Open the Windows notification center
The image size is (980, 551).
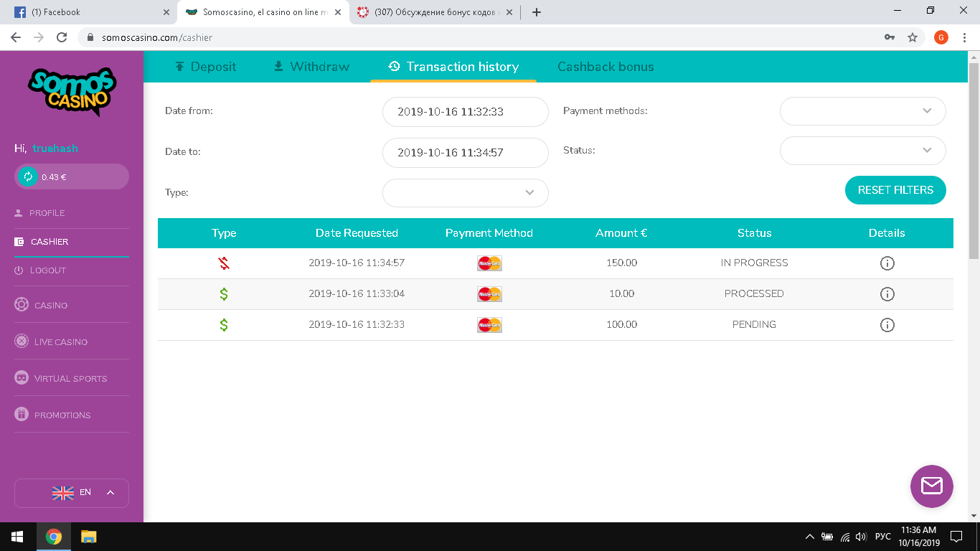[x=956, y=537]
